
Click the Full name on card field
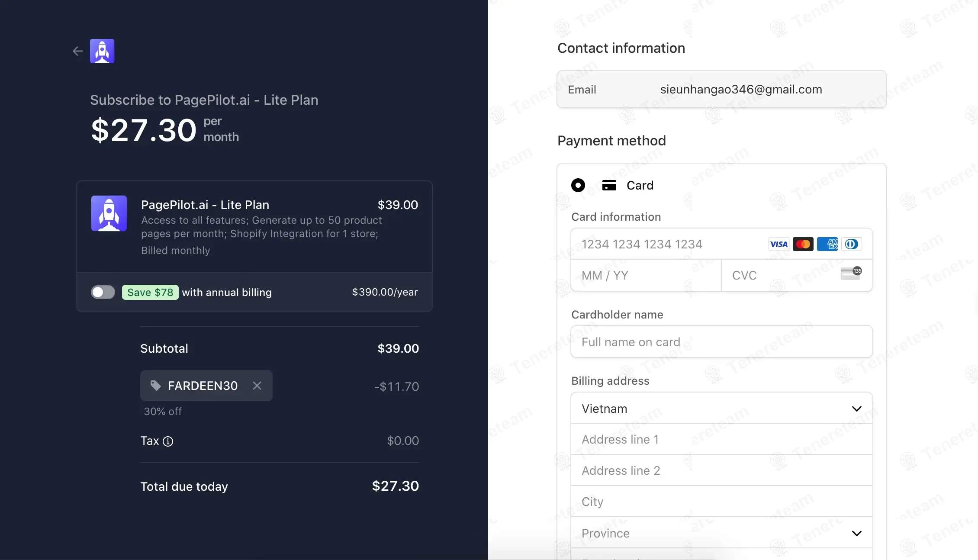tap(721, 342)
